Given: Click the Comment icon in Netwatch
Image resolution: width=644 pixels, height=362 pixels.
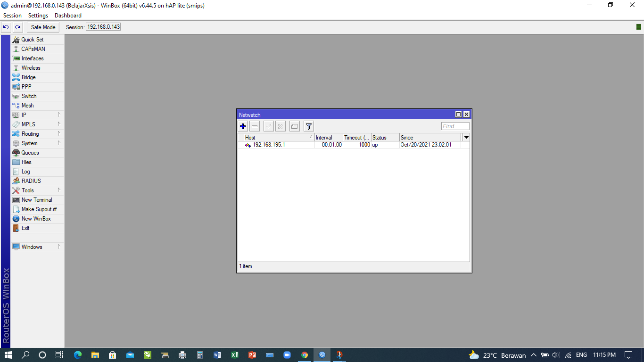Looking at the screenshot, I should (295, 126).
